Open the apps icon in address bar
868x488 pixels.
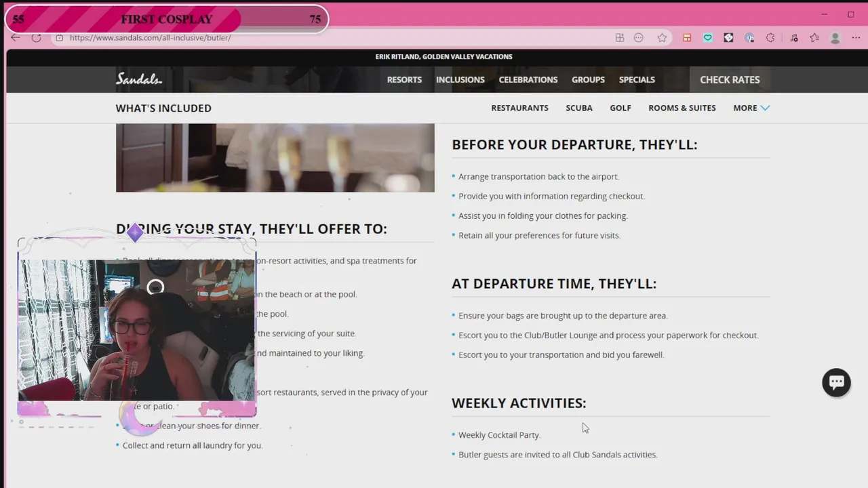pos(620,38)
